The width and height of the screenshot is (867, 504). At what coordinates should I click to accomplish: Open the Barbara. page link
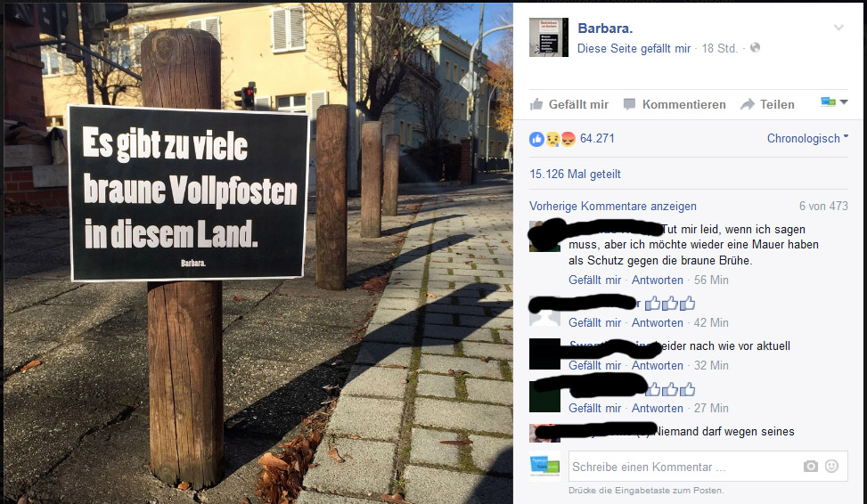[x=605, y=28]
